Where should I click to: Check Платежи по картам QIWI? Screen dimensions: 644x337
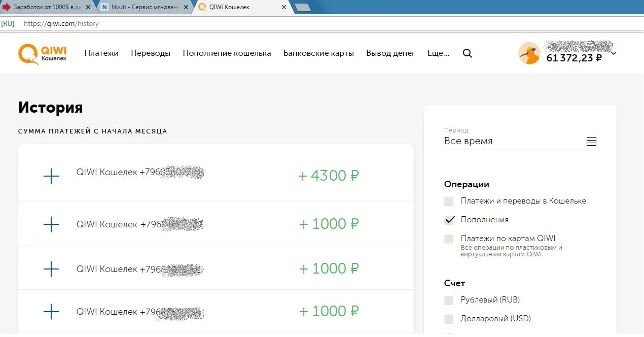(x=449, y=239)
